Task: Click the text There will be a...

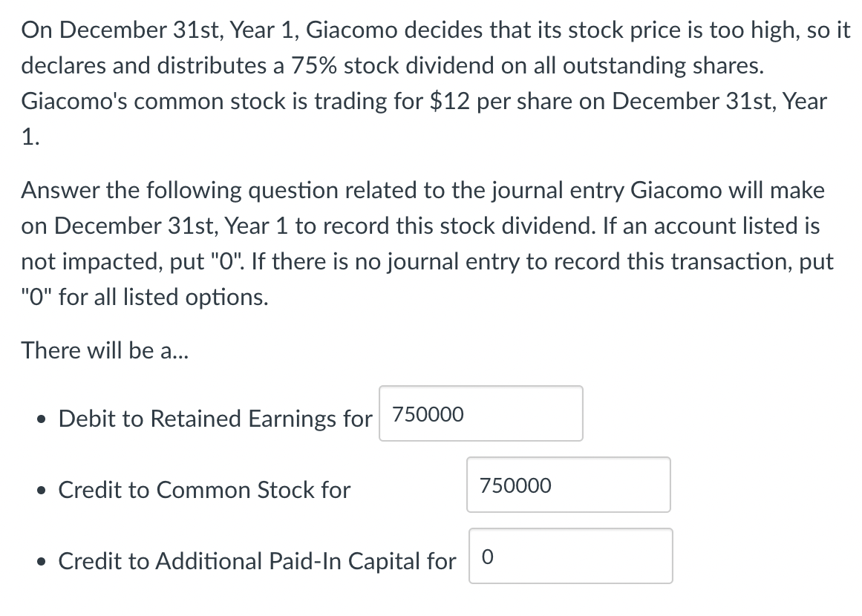Action: [104, 350]
